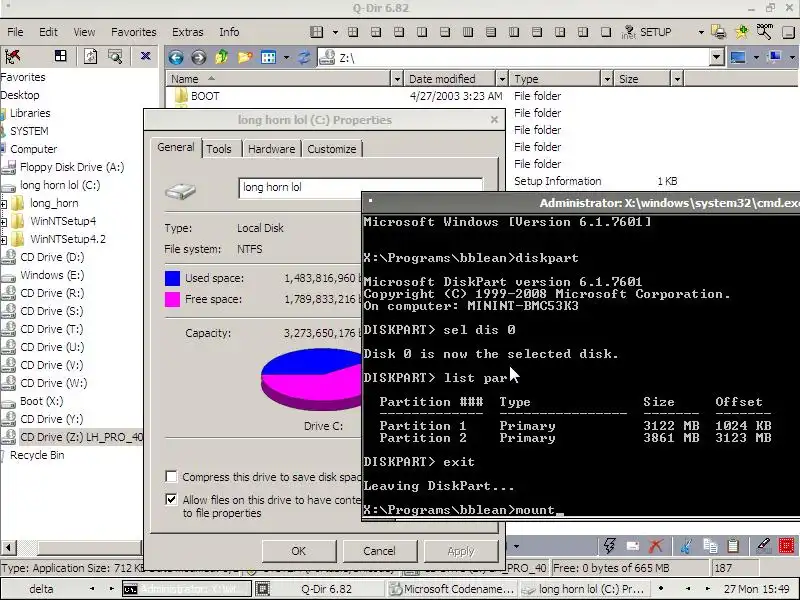Switch to the Tools tab in Properties
Viewport: 800px width, 600px height.
click(x=219, y=149)
